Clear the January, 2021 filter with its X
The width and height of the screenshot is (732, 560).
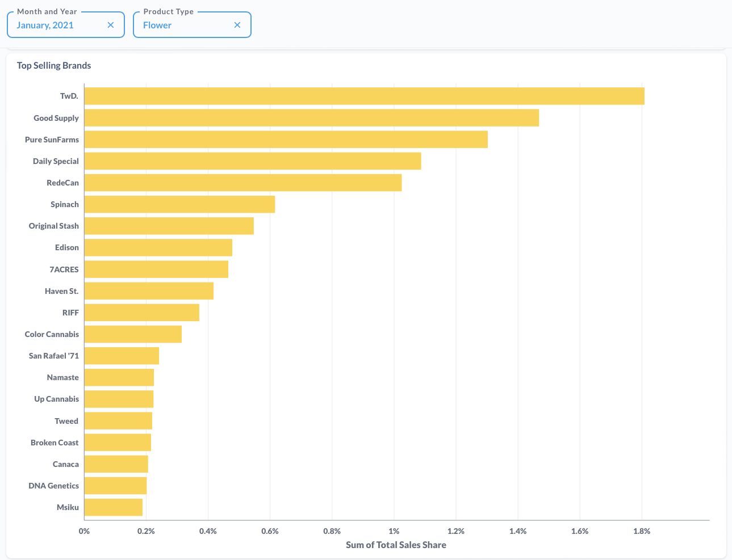[111, 25]
